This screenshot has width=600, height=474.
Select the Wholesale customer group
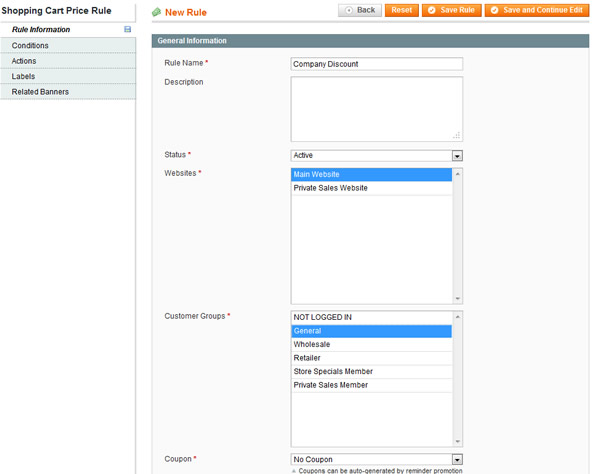click(372, 344)
